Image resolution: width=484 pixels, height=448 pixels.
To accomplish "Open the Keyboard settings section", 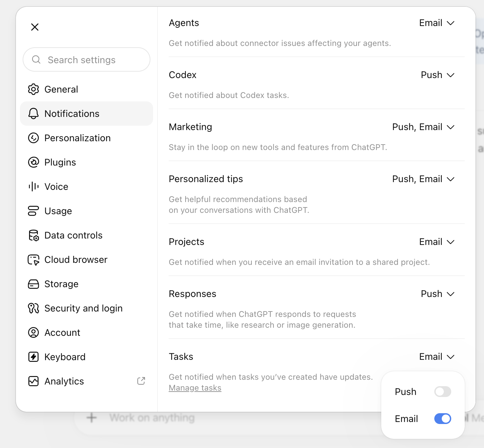I will coord(87,357).
